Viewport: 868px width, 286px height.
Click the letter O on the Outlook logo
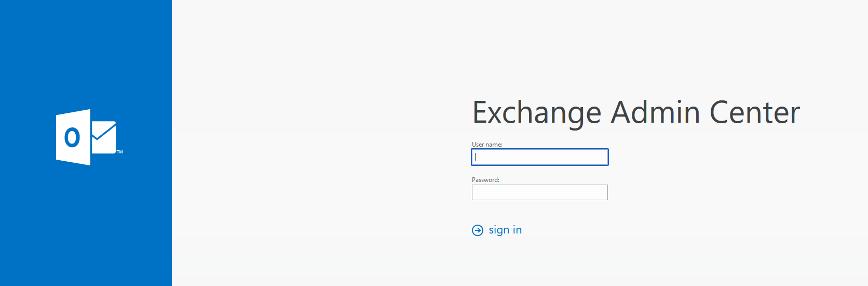coord(72,138)
